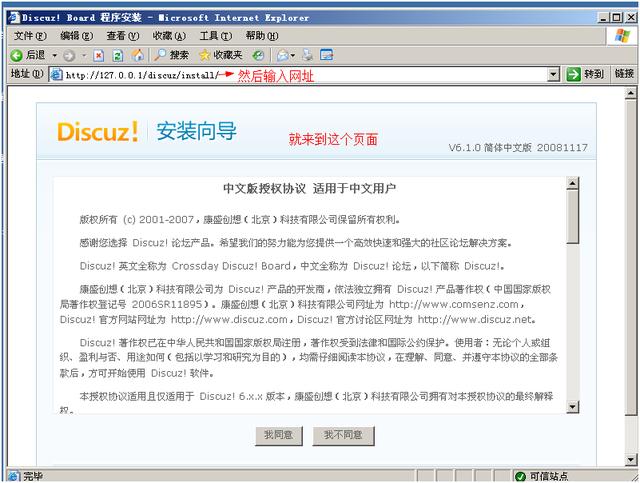The width and height of the screenshot is (640, 483).
Task: Click the Forward arrow icon
Action: (69, 55)
